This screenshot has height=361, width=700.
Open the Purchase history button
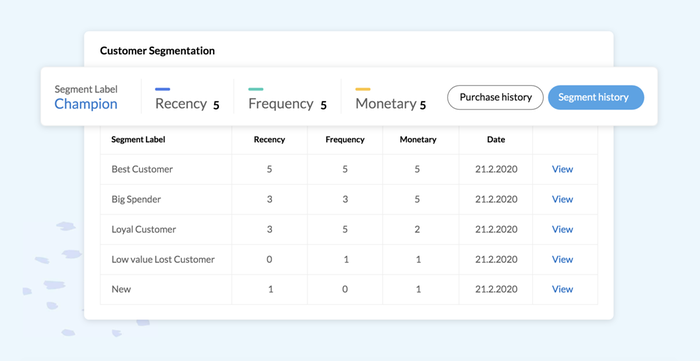point(495,97)
